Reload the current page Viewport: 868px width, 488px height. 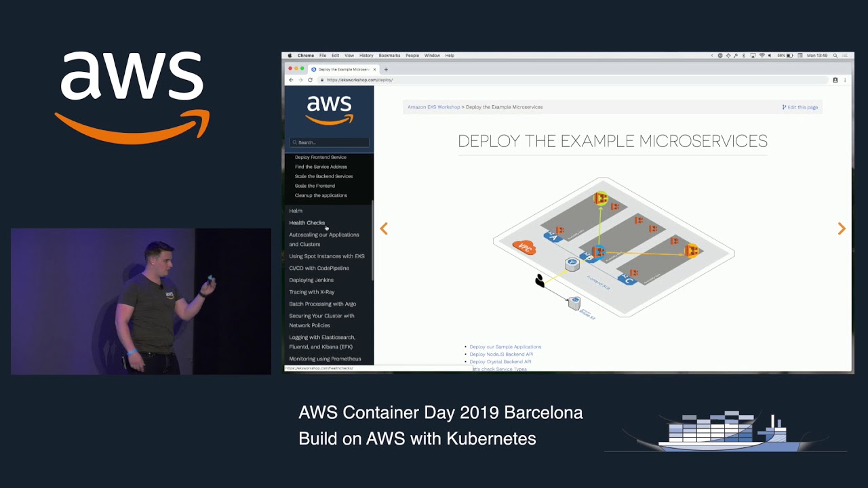(311, 80)
